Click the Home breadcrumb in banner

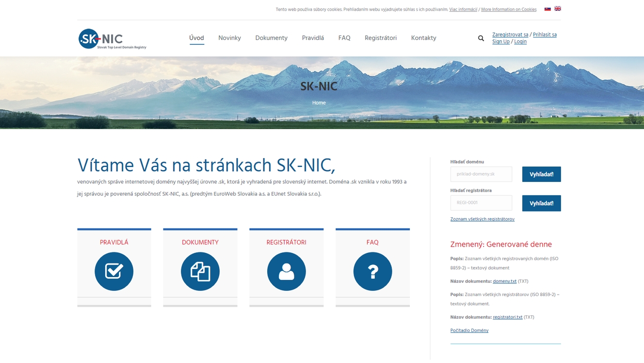point(319,103)
